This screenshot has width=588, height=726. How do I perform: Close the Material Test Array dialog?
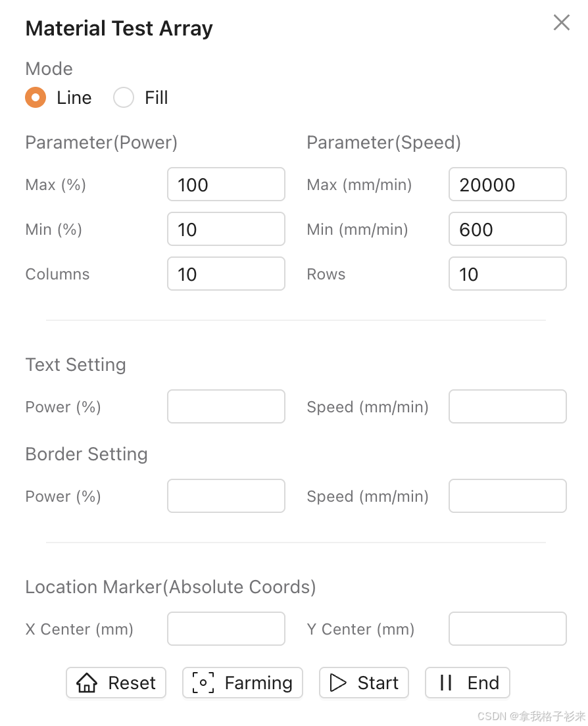(561, 23)
